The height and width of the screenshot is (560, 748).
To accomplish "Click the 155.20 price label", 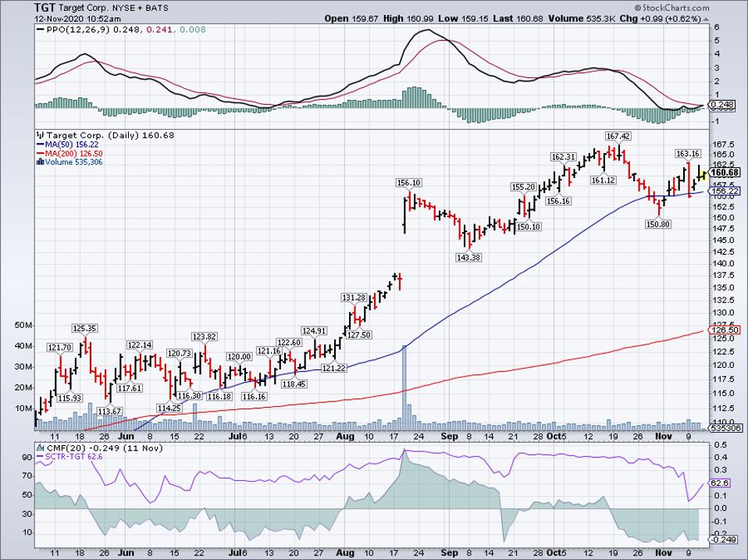I will [x=523, y=187].
